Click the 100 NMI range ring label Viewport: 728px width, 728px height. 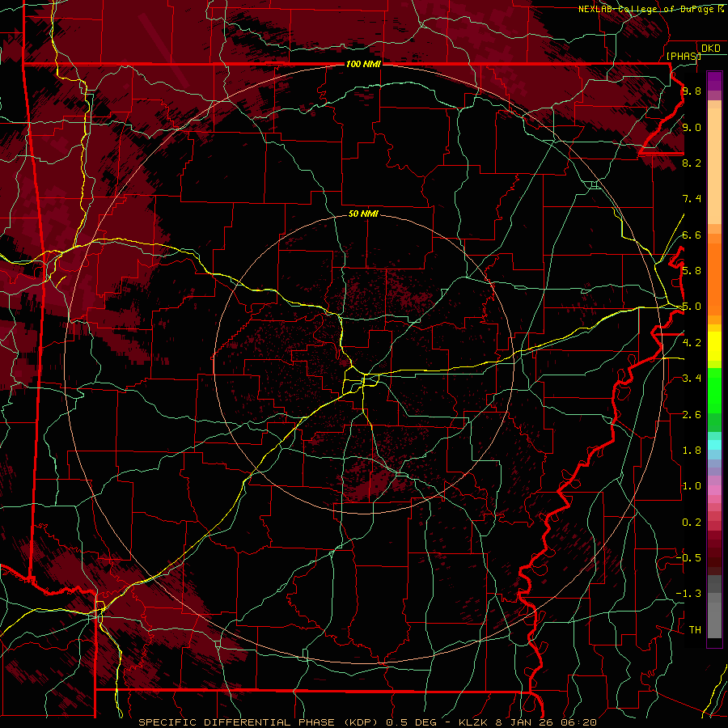point(363,64)
